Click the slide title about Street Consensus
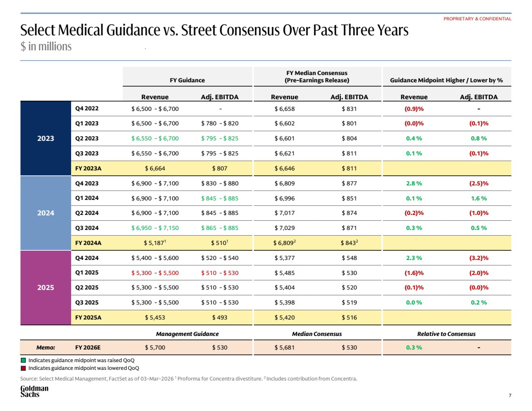This screenshot has width=532, height=411. point(214,30)
